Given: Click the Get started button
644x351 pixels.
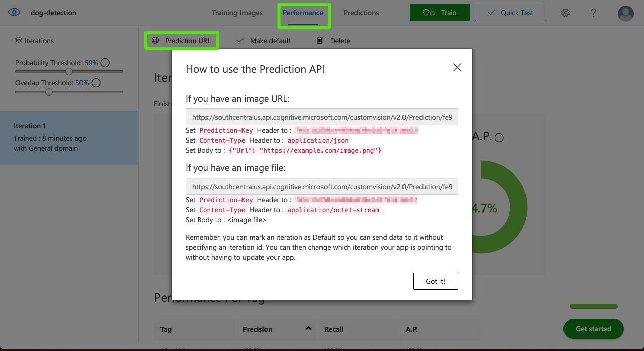Looking at the screenshot, I should [x=593, y=329].
